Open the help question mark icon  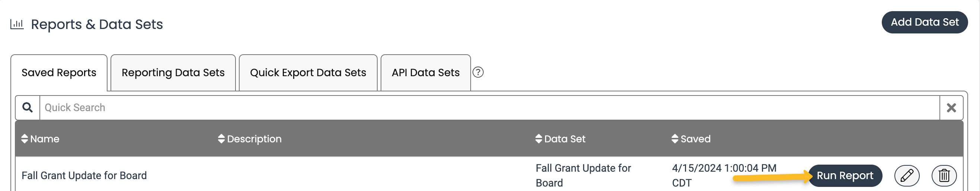[x=478, y=72]
